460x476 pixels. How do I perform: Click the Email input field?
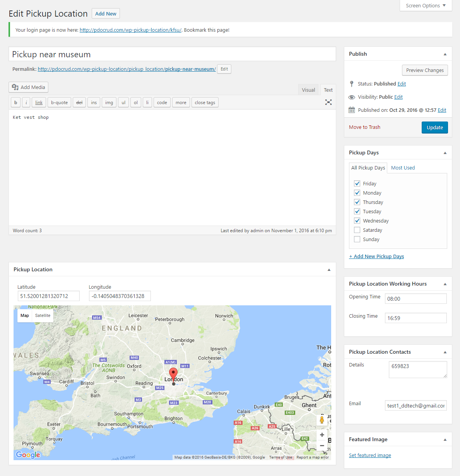click(x=416, y=406)
